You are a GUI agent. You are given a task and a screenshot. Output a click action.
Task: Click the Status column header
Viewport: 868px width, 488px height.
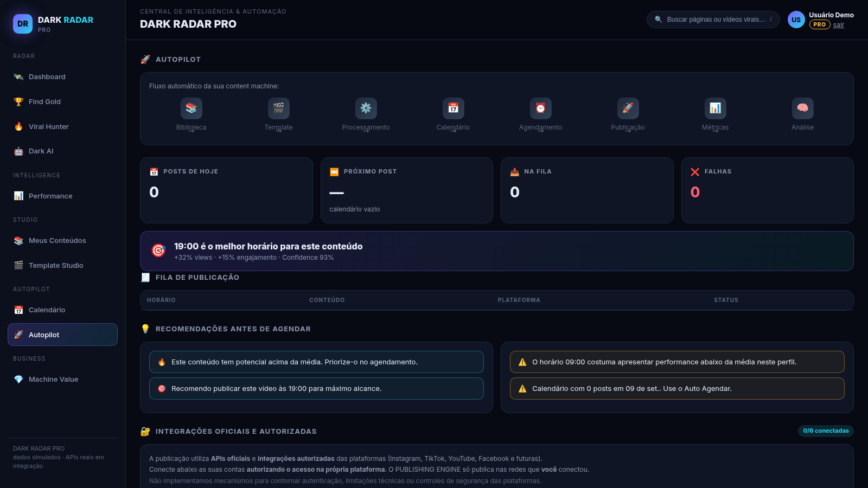pyautogui.click(x=726, y=300)
